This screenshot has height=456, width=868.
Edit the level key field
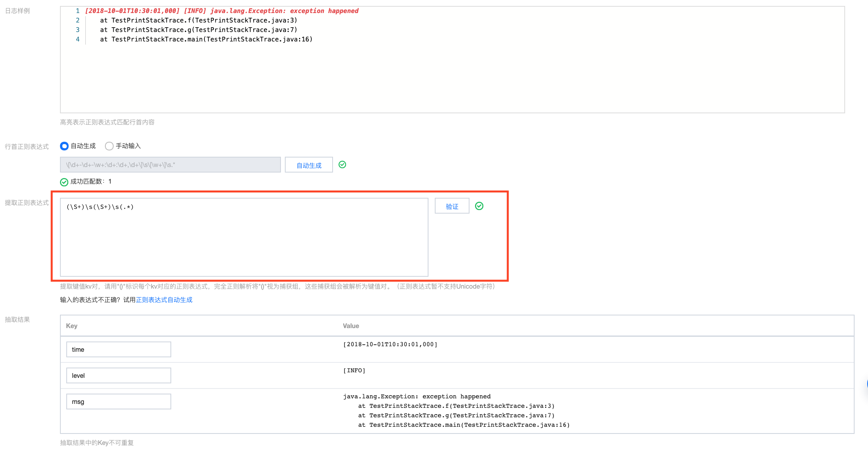(118, 375)
